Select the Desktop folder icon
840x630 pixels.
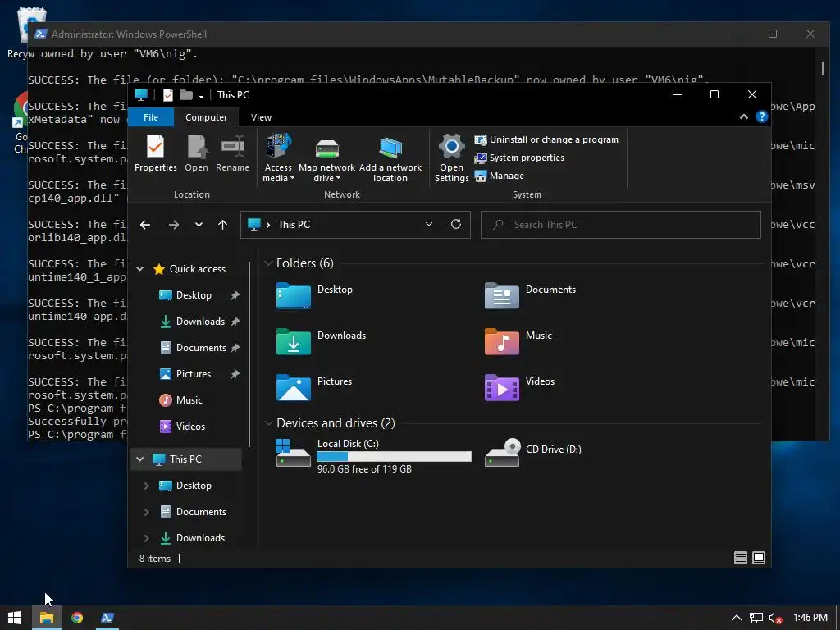point(294,295)
